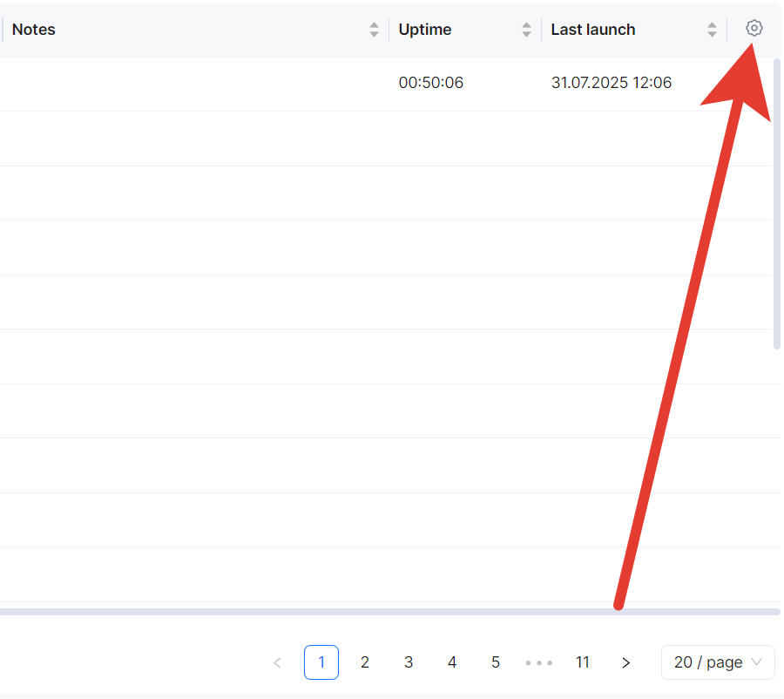Click the Notes column header
The width and height of the screenshot is (784, 699).
tap(34, 30)
